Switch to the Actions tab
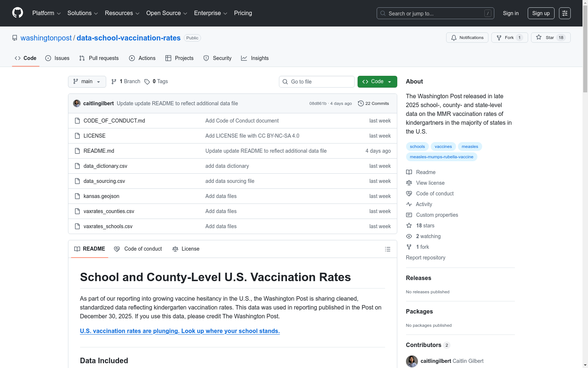 click(142, 58)
